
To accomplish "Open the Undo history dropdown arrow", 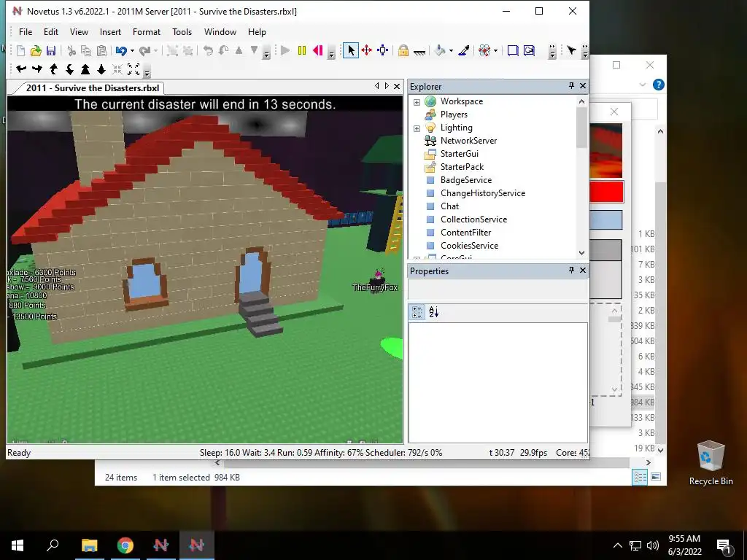I will click(x=132, y=50).
